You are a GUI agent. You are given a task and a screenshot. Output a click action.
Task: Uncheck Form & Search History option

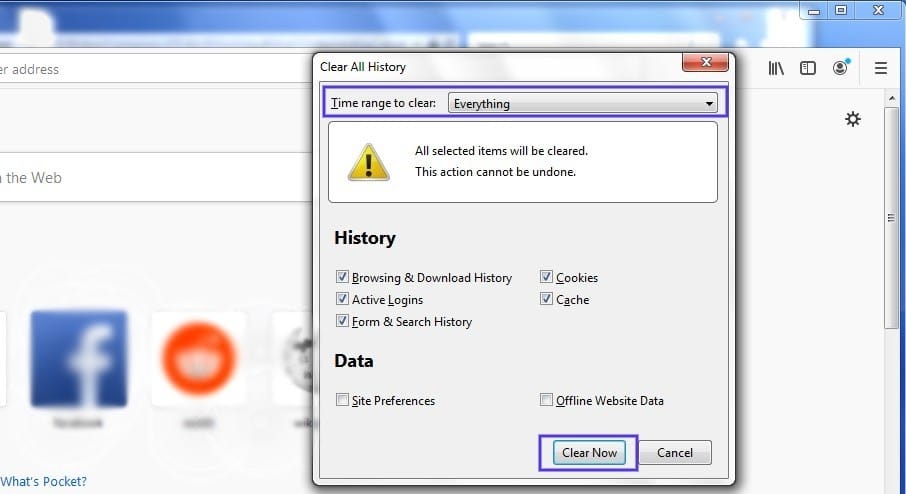343,322
